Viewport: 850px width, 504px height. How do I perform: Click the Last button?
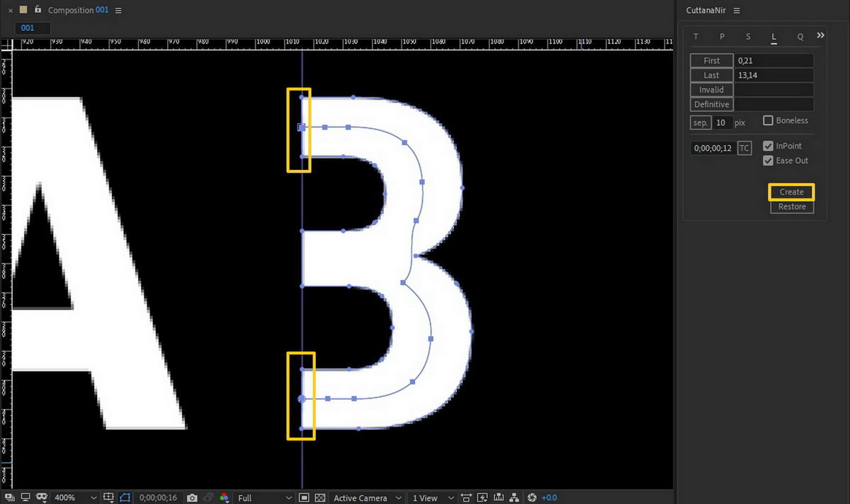[x=712, y=76]
